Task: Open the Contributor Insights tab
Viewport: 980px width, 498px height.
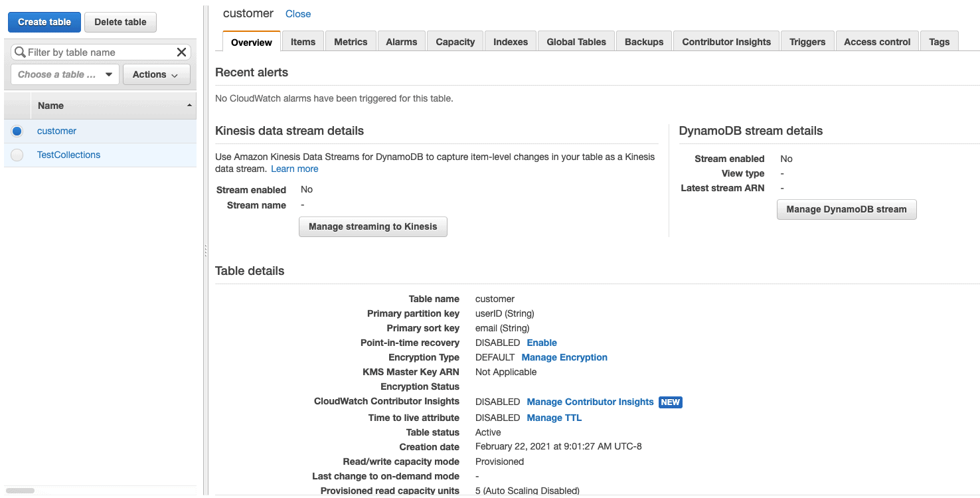Action: (x=726, y=42)
